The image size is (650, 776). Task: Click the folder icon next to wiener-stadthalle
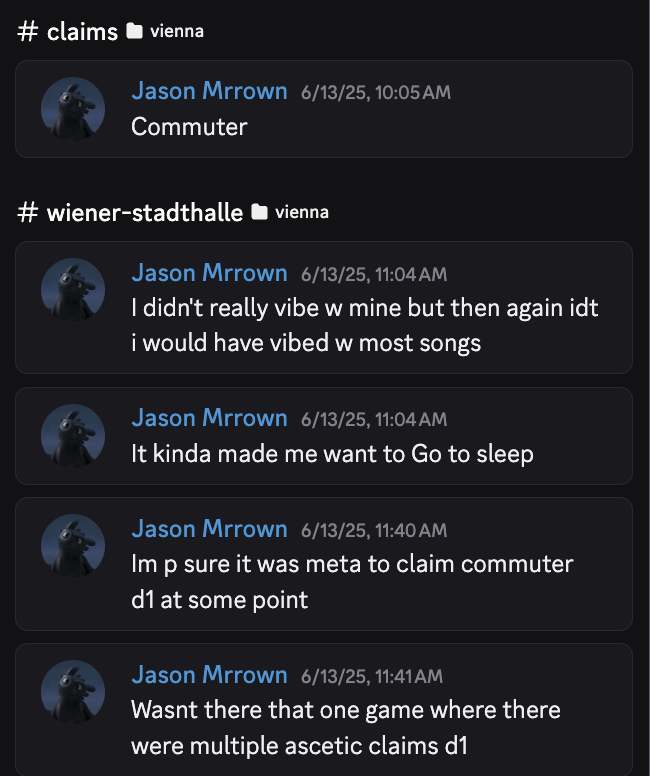[x=260, y=212]
